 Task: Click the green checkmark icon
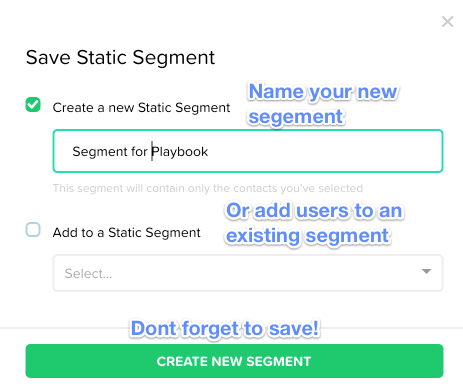pos(33,105)
